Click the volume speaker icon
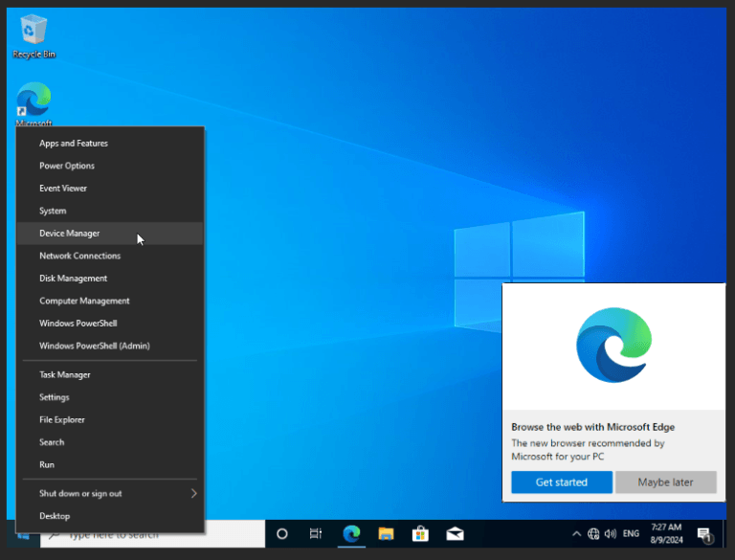735x560 pixels. point(610,533)
